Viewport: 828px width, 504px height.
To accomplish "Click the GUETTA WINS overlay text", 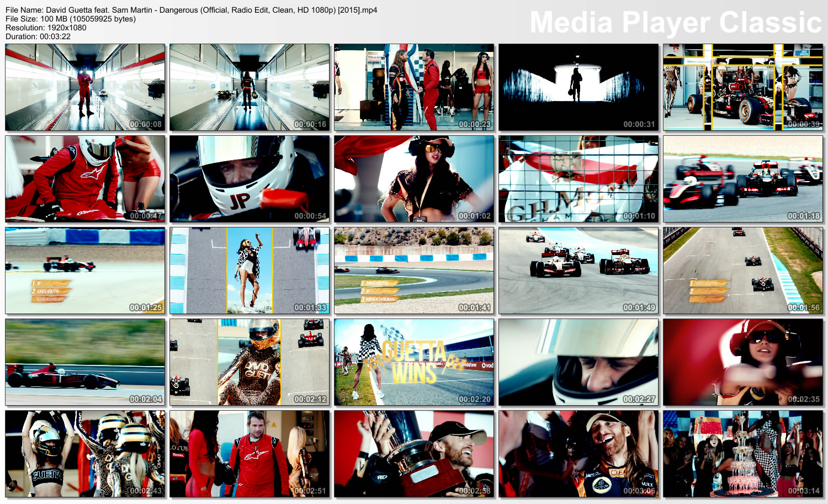I will 414,362.
